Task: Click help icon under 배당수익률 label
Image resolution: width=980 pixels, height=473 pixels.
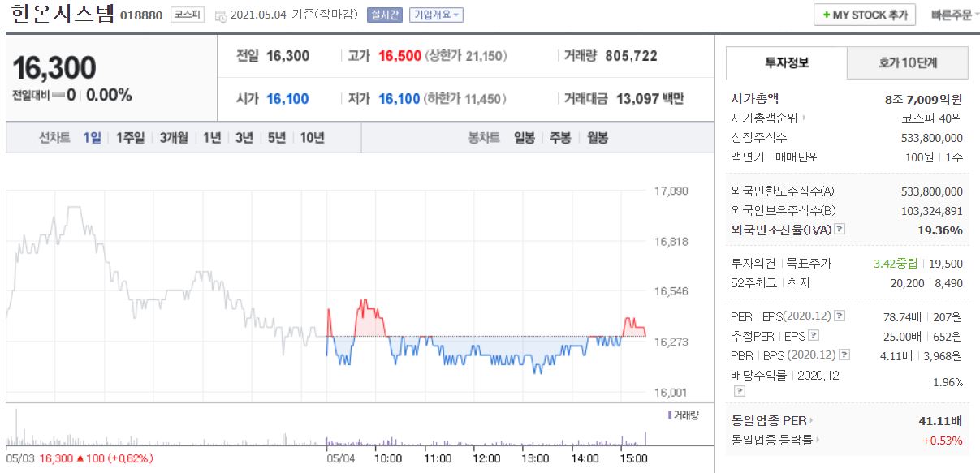Action: click(739, 391)
